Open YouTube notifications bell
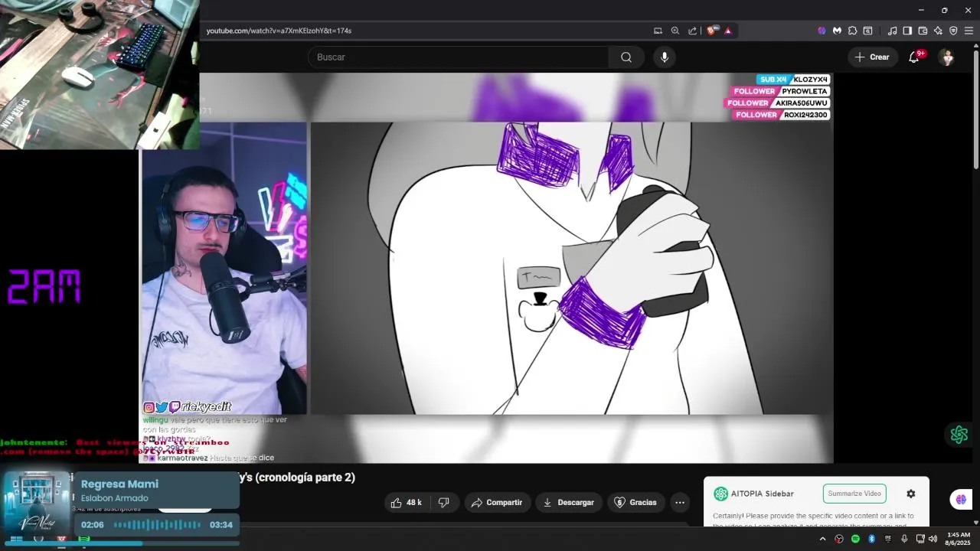This screenshot has height=551, width=980. point(914,57)
